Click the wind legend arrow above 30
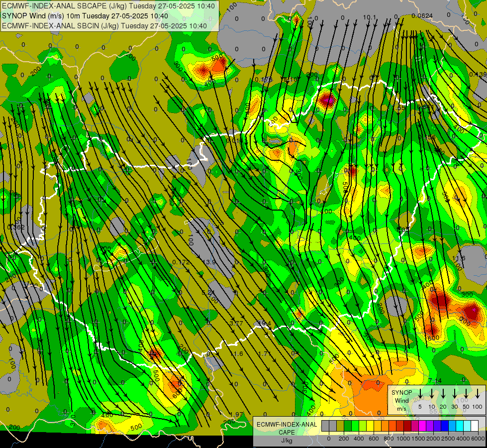Image resolution: width=487 pixels, height=448 pixels. coord(454,393)
